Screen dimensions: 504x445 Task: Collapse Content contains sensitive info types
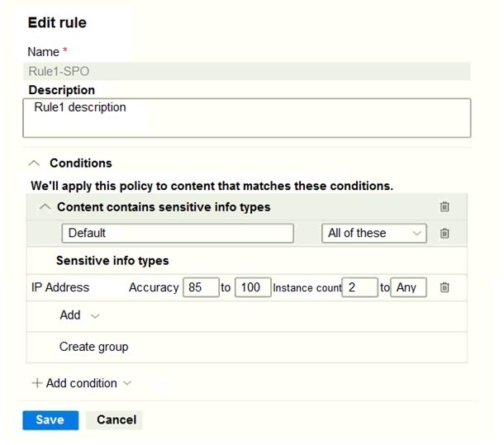click(x=45, y=207)
